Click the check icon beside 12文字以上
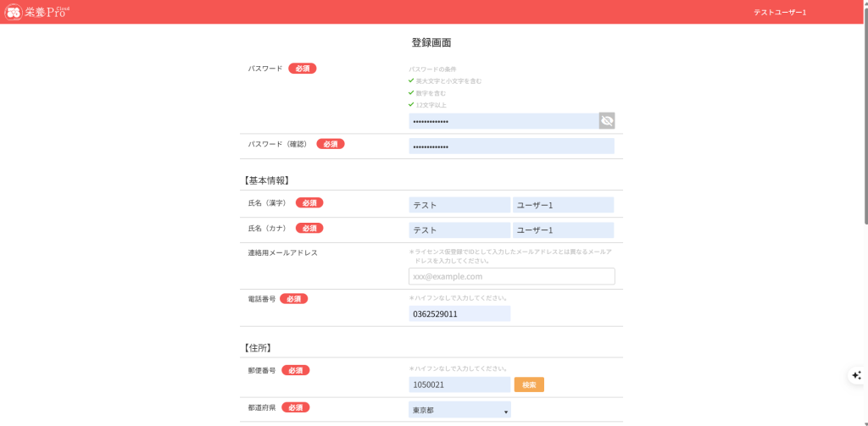The image size is (868, 426). [x=411, y=104]
